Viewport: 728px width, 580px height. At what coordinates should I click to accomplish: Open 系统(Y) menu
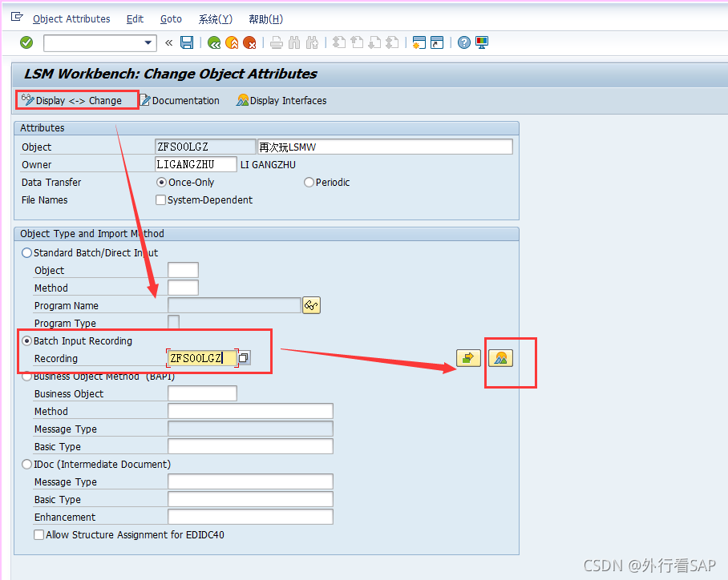point(216,19)
